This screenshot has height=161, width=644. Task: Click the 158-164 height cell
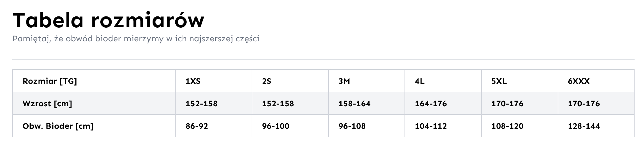point(354,104)
